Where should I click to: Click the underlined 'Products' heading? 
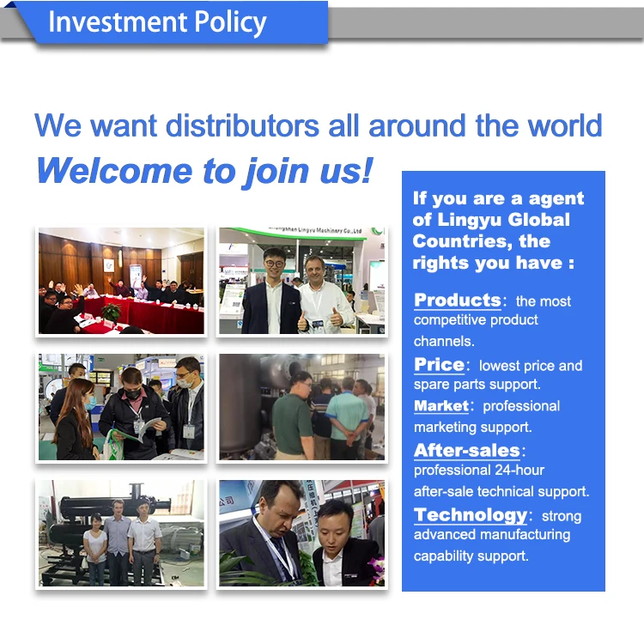tap(457, 301)
